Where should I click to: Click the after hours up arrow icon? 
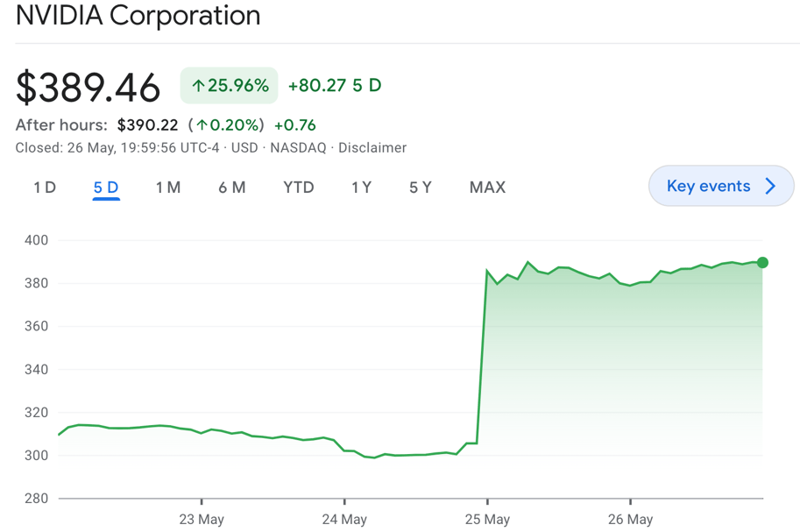(202, 125)
